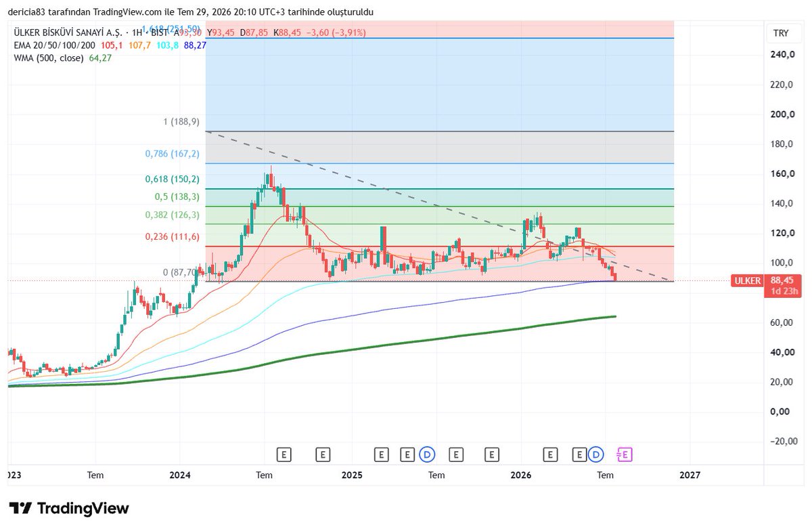Image resolution: width=812 pixels, height=531 pixels.
Task: Select the WMA (500, close) indicator legend
Action: tap(49, 58)
